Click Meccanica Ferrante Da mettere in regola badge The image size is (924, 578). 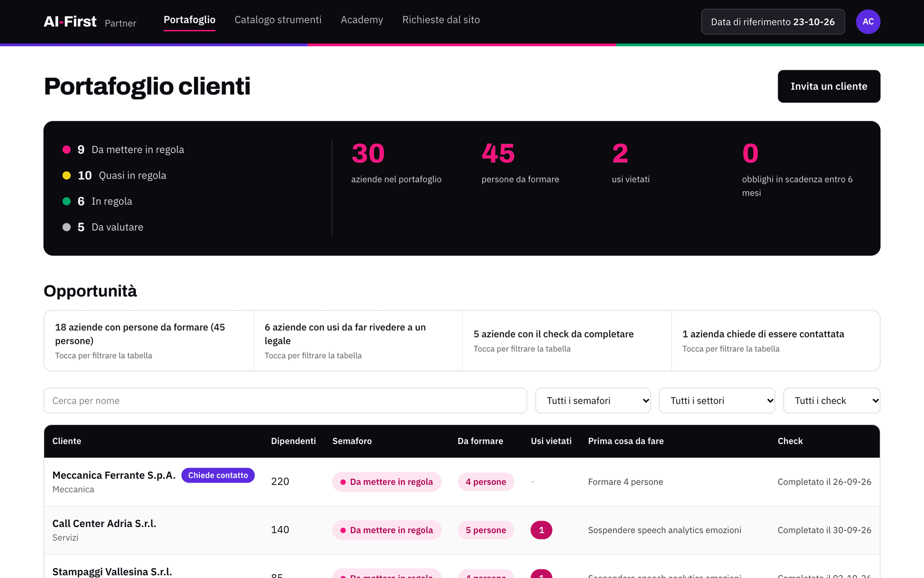pyautogui.click(x=386, y=482)
